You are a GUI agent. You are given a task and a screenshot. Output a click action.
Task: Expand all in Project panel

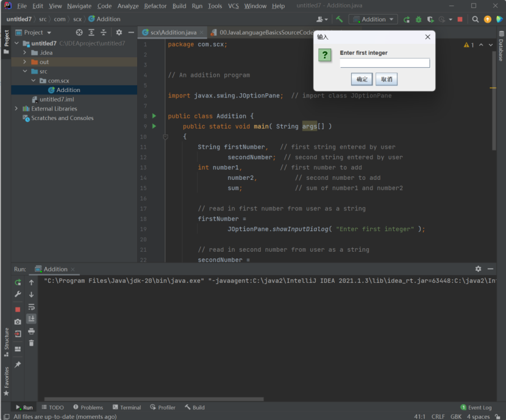(91, 32)
